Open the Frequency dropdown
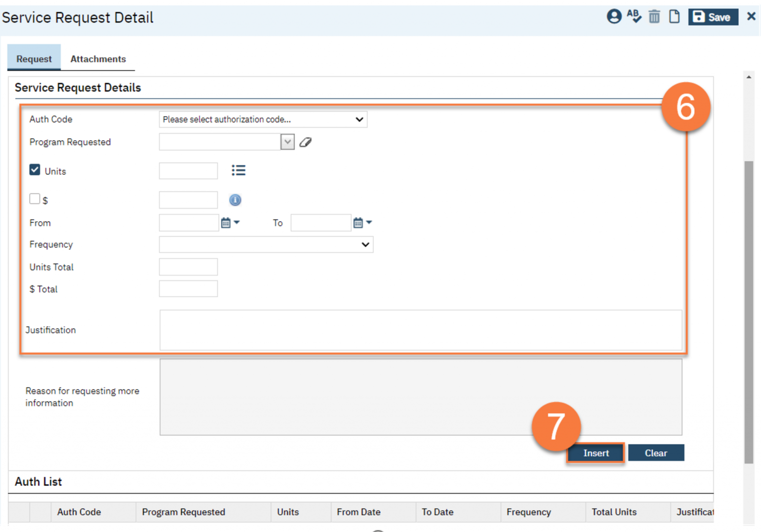Screen dimensions: 761x532 pyautogui.click(x=266, y=245)
